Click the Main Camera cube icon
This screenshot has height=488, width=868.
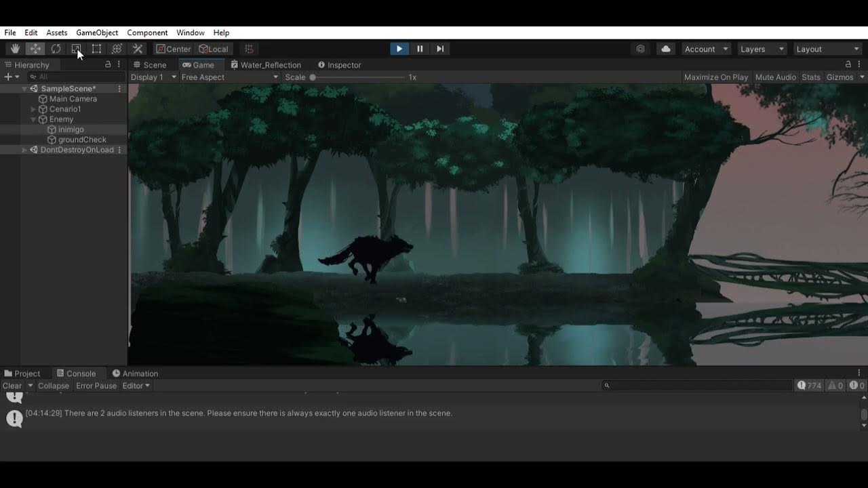click(x=43, y=99)
